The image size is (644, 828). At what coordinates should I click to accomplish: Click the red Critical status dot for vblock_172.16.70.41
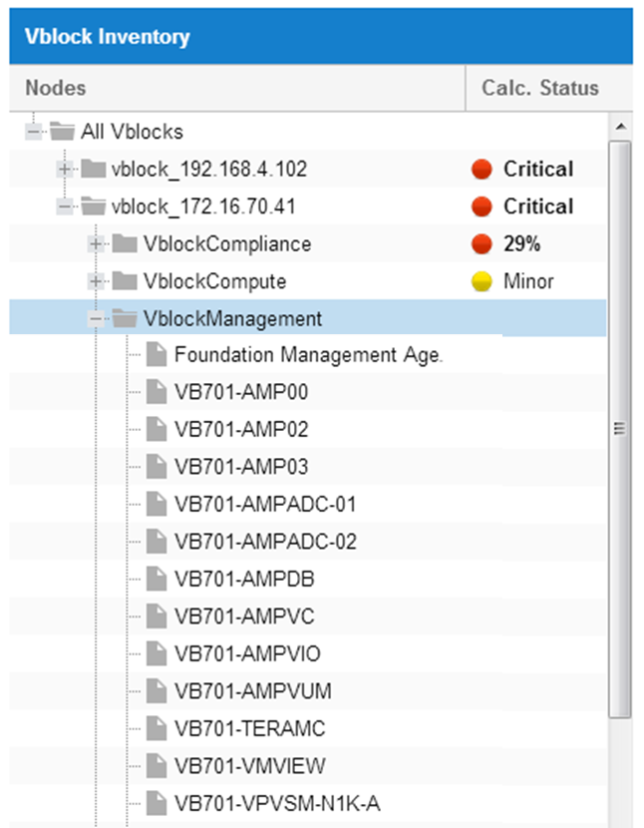(x=482, y=207)
